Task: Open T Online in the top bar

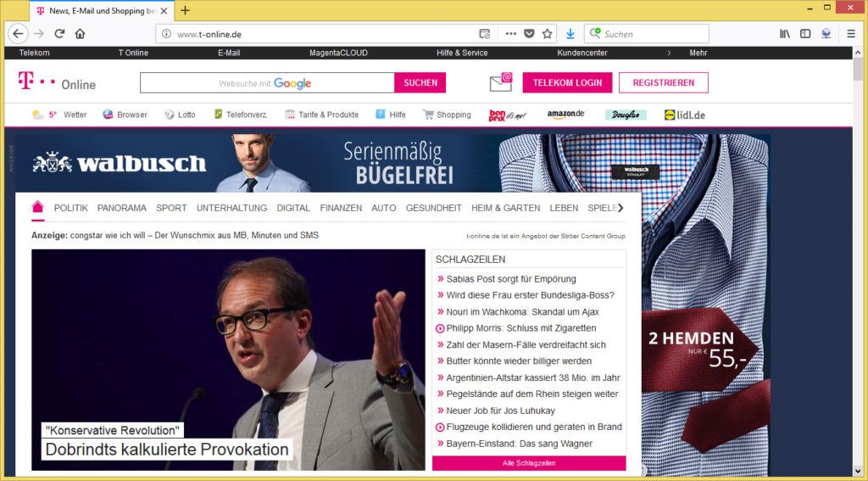Action: point(133,53)
